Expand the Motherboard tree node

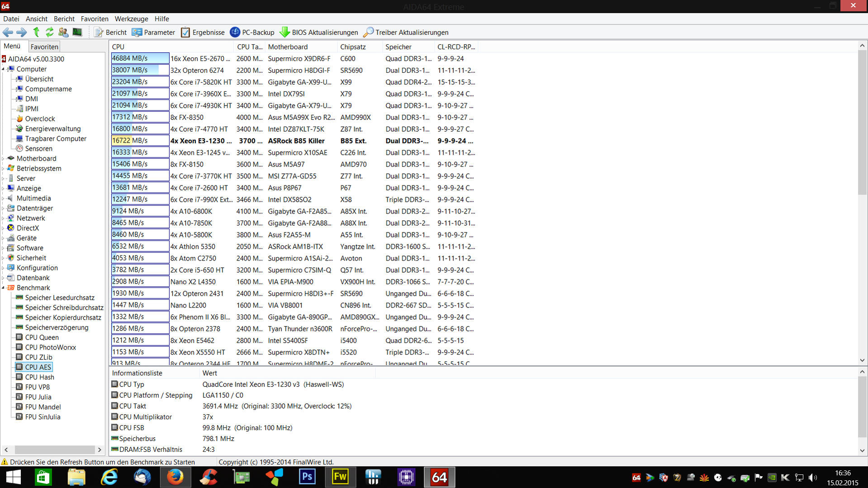pos(3,158)
